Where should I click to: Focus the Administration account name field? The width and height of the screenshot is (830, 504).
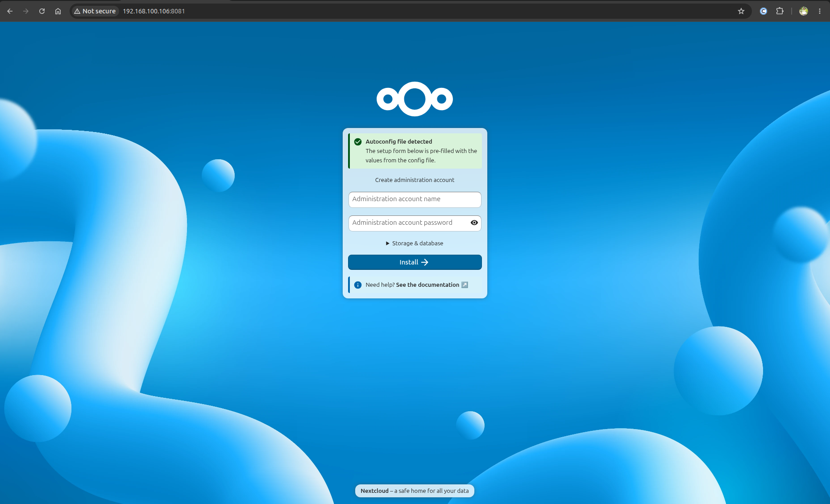coord(415,199)
